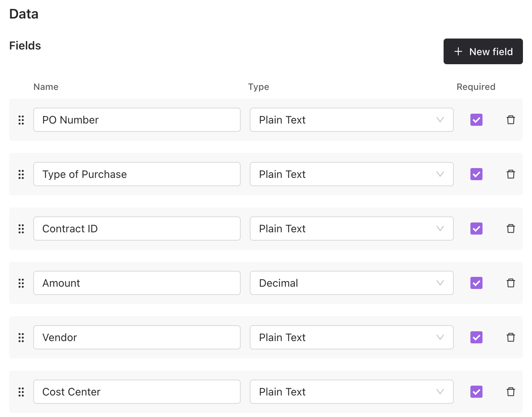Add a New field

pyautogui.click(x=483, y=51)
